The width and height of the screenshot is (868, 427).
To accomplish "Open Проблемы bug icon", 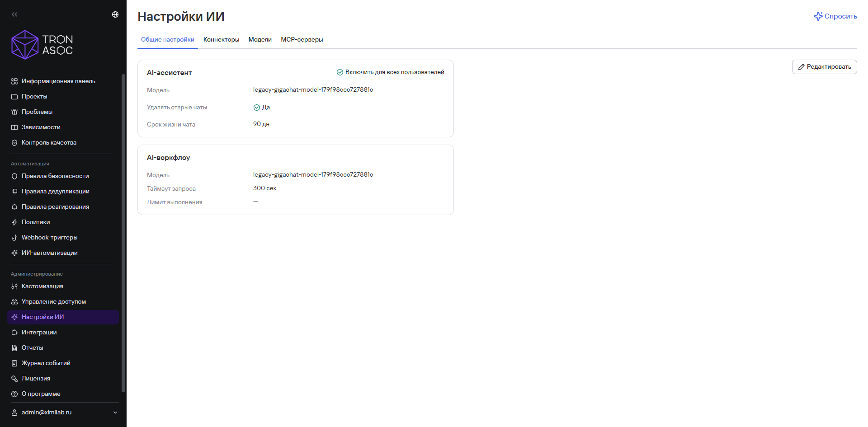I will click(x=14, y=112).
